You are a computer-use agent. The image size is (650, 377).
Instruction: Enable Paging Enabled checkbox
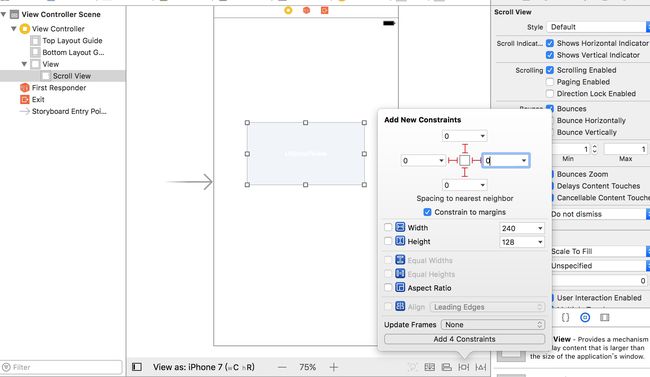click(x=550, y=82)
